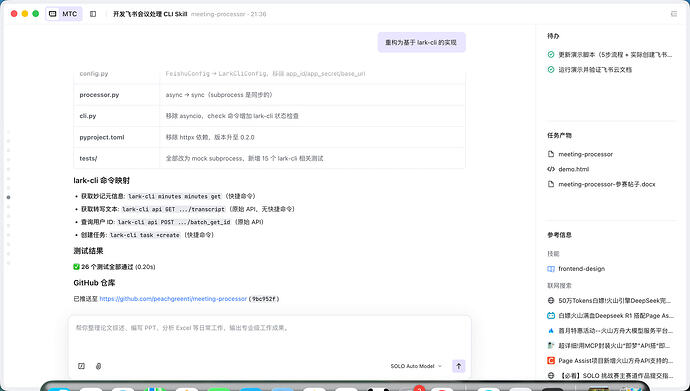This screenshot has height=391, width=690.
Task: Click the 待办 section heading
Action: click(553, 36)
